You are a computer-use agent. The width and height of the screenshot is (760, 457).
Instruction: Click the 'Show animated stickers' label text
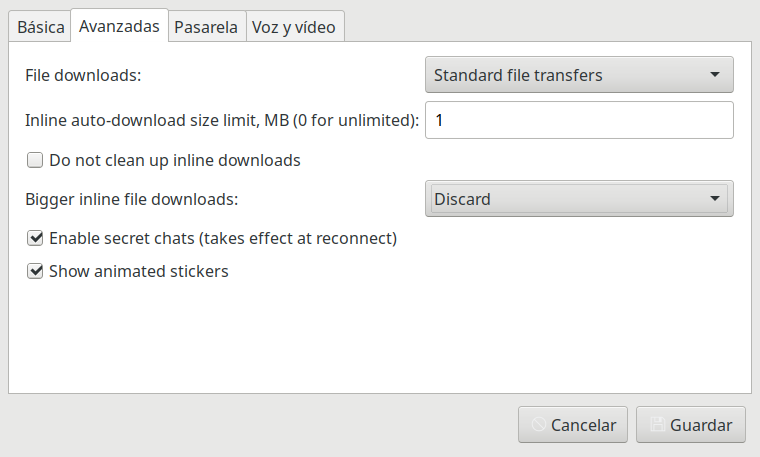139,271
